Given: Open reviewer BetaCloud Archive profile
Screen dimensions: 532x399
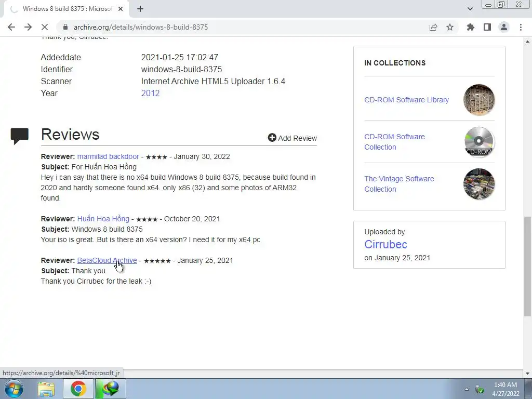Looking at the screenshot, I should click(107, 260).
